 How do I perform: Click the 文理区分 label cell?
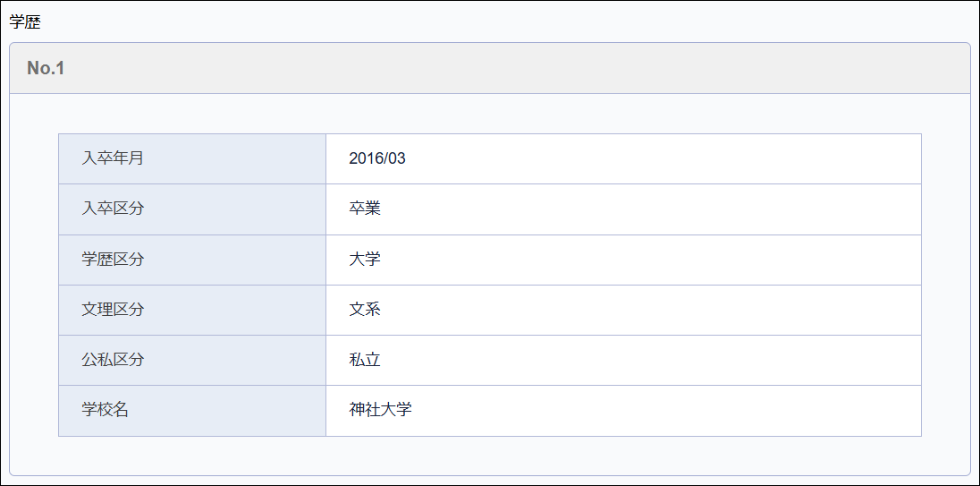click(113, 310)
